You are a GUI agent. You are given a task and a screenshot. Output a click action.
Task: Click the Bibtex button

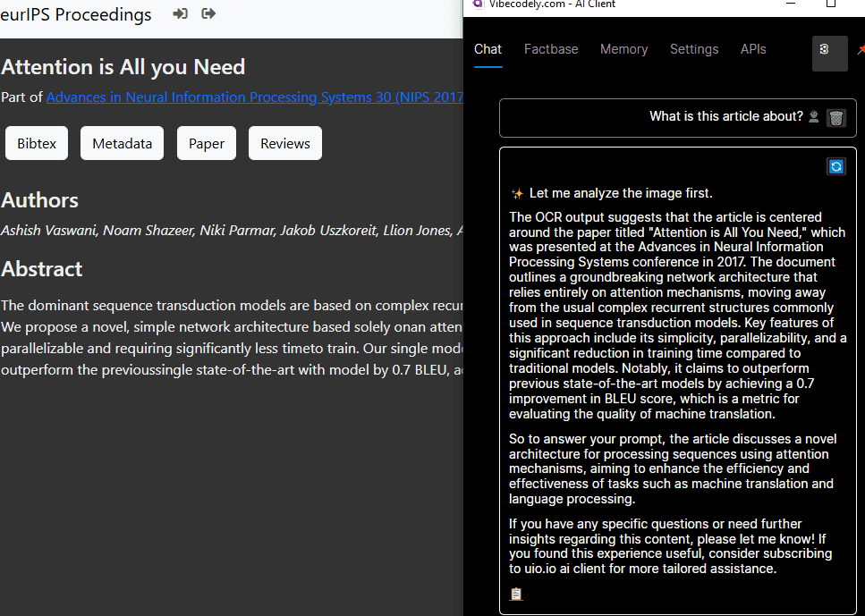click(x=37, y=143)
